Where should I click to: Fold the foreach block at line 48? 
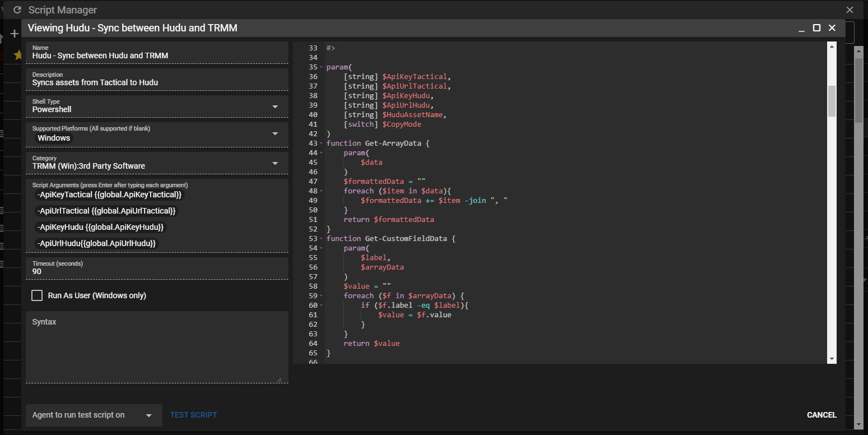pyautogui.click(x=321, y=191)
